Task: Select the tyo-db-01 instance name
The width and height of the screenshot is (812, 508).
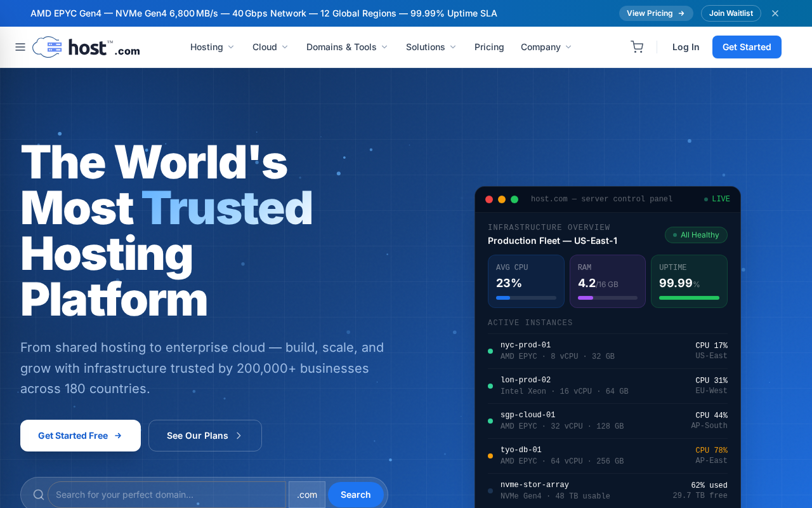Action: tap(521, 450)
